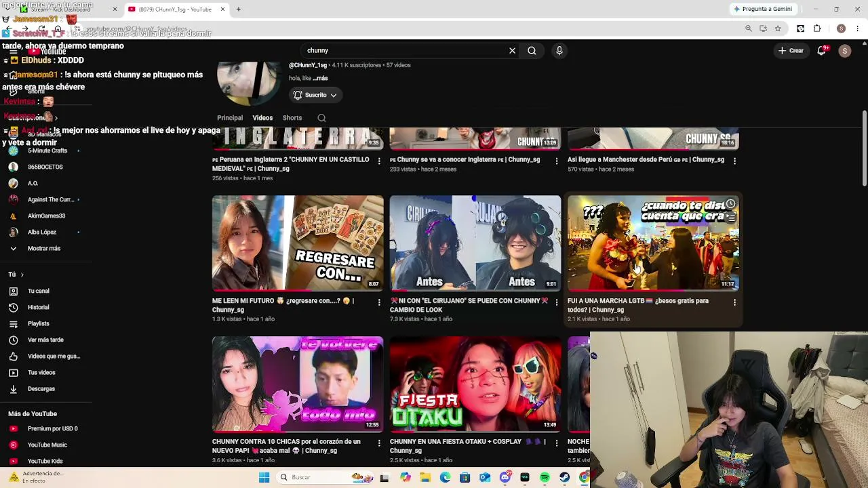
Task: Click Pregunta a Gemini button
Action: point(762,9)
